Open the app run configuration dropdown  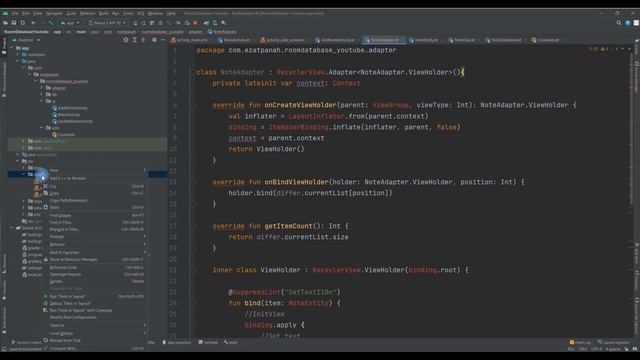tap(70, 23)
